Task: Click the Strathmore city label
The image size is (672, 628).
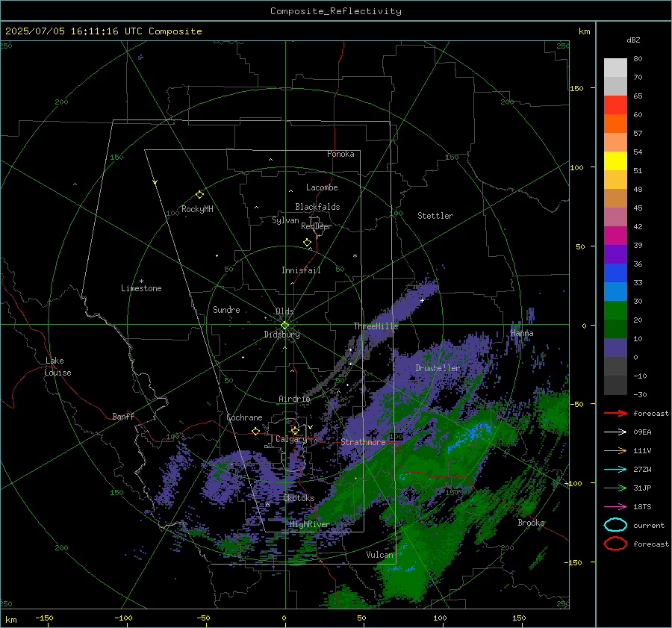Action: [363, 442]
